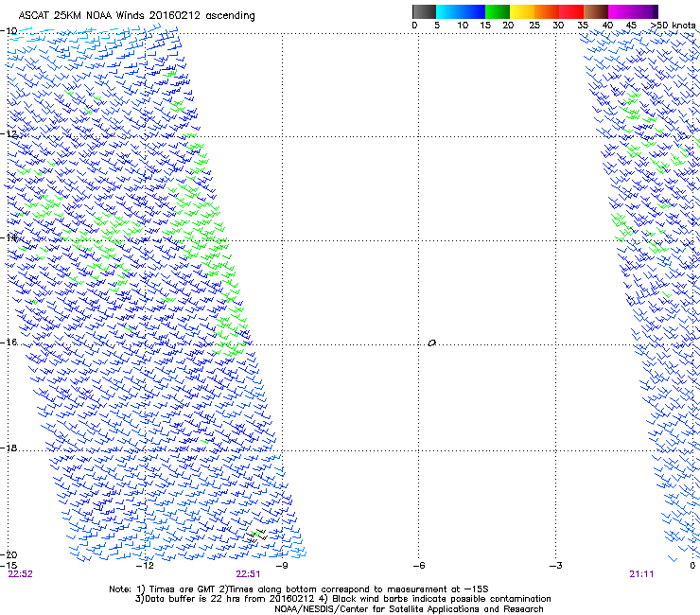Pick the red 30-35 knots color segment
The image size is (700, 615).
tap(571, 11)
